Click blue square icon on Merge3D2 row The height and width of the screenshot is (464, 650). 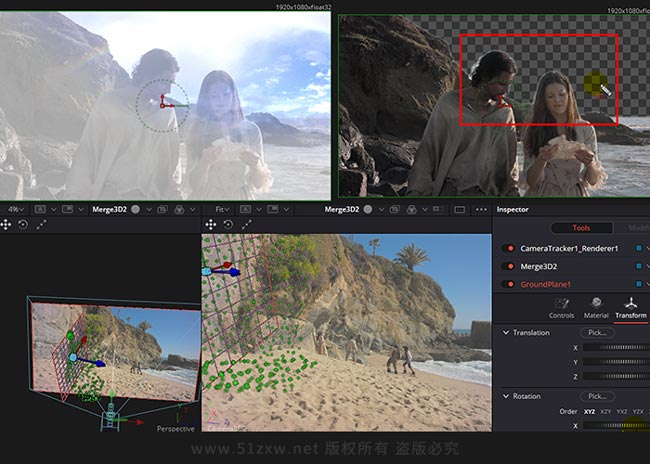(639, 266)
